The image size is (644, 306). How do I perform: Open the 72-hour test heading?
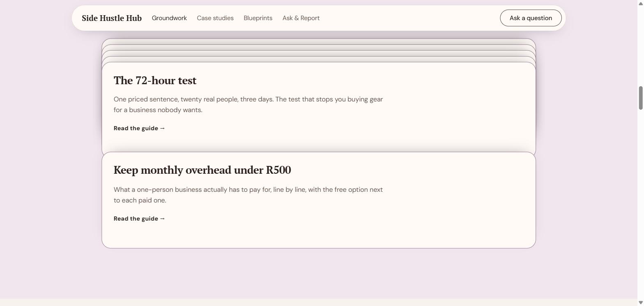click(155, 81)
